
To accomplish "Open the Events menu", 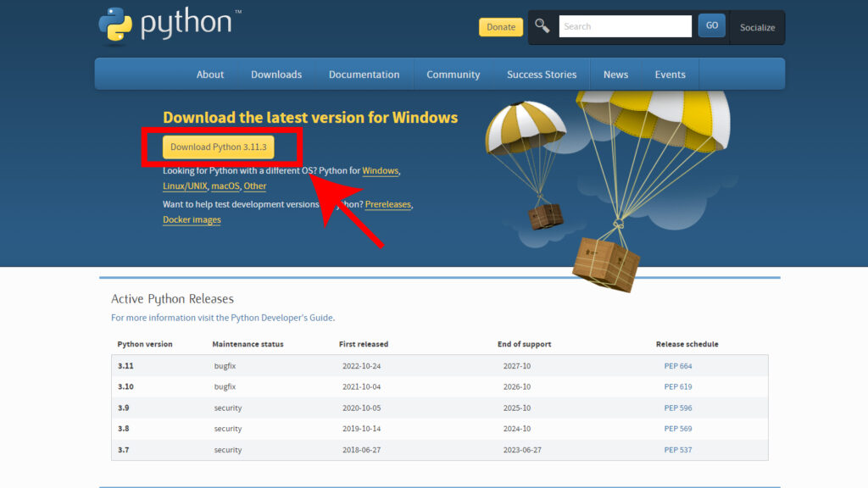I will click(x=670, y=75).
